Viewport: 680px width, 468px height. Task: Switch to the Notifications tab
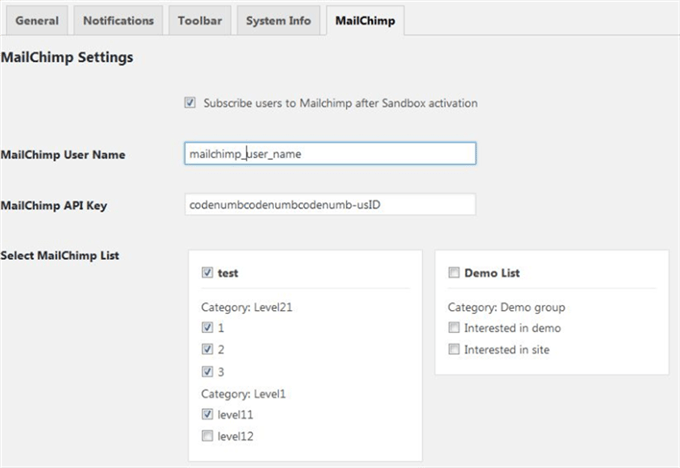(118, 20)
